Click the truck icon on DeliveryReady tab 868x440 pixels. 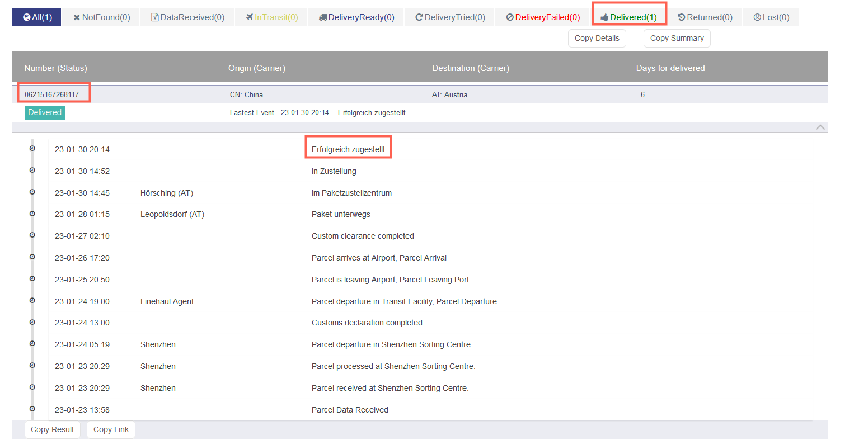point(323,17)
